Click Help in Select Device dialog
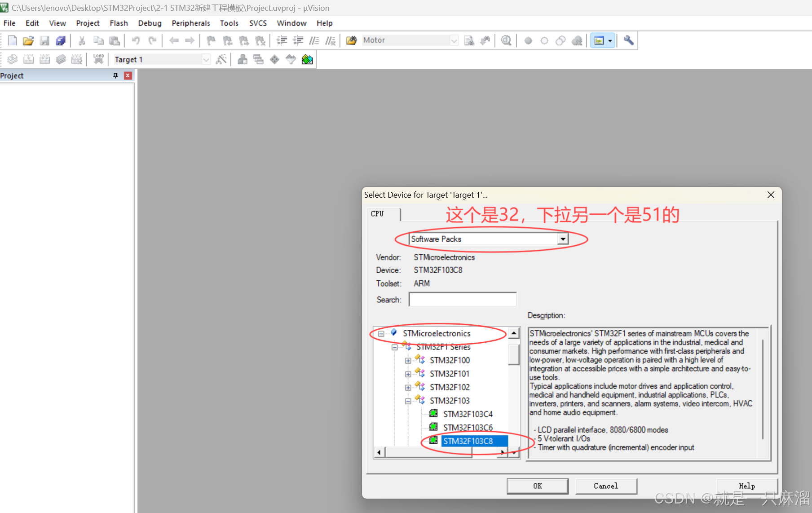Image resolution: width=812 pixels, height=513 pixels. (747, 486)
